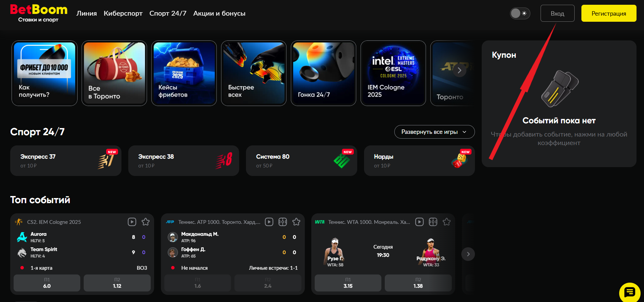
Task: Click the Личные встречи: 1-1 text
Action: click(x=273, y=268)
